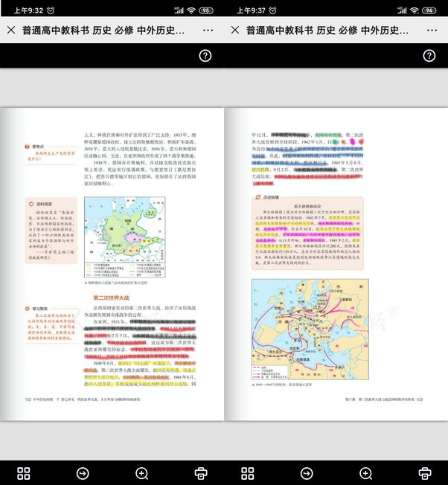Print document from left viewer printer icon
The height and width of the screenshot is (485, 448).
[x=201, y=473]
